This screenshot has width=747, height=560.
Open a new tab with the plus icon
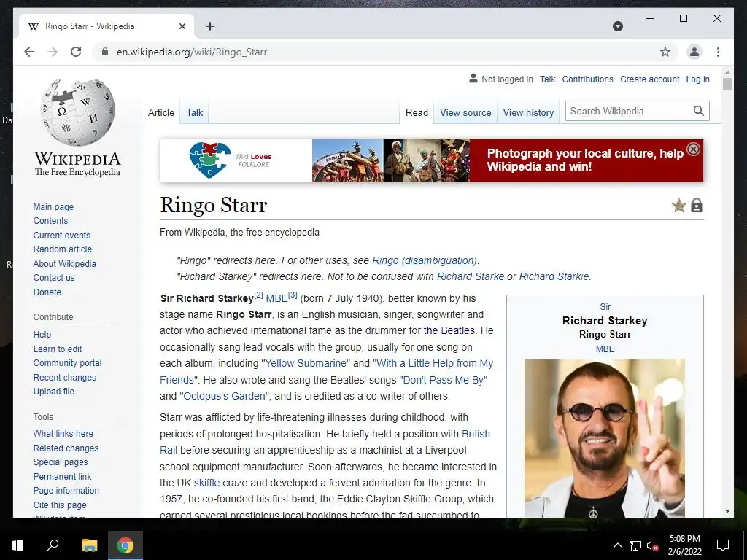(x=210, y=26)
